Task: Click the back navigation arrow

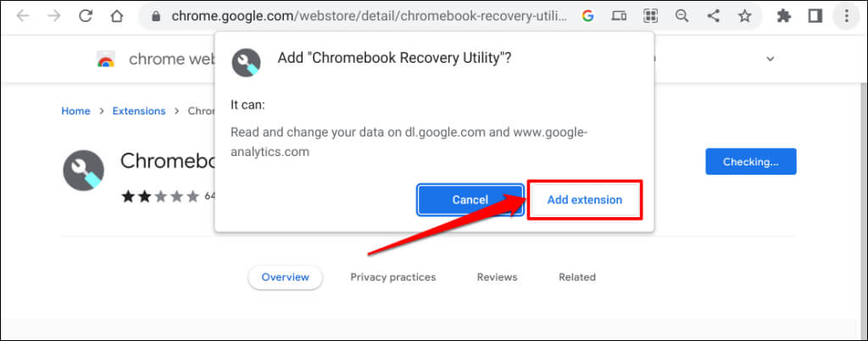Action: coord(22,15)
